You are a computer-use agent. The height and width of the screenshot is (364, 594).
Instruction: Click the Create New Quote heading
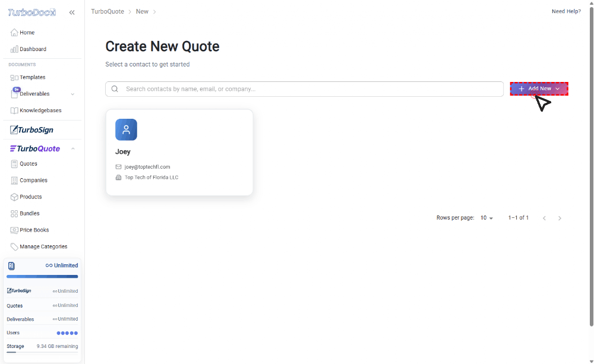click(x=162, y=46)
